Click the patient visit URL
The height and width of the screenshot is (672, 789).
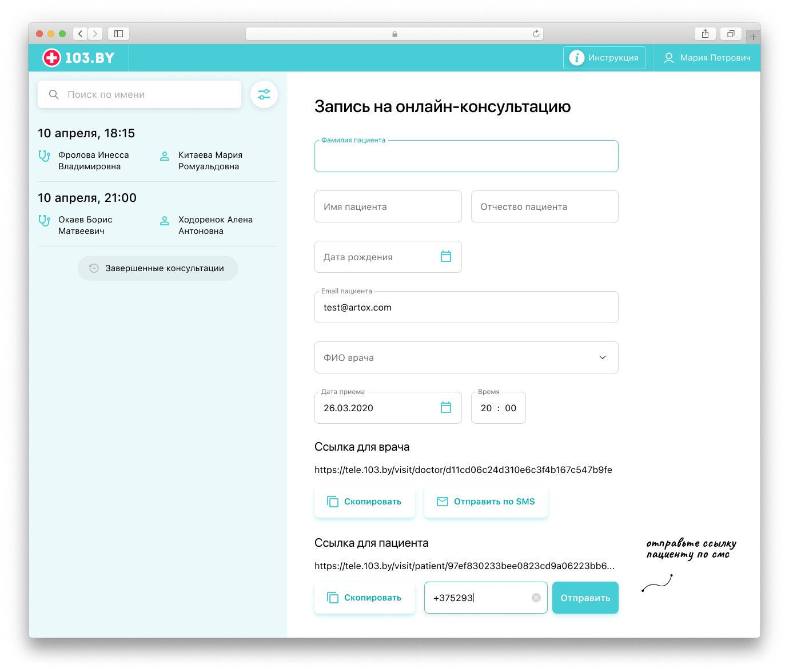pos(464,566)
